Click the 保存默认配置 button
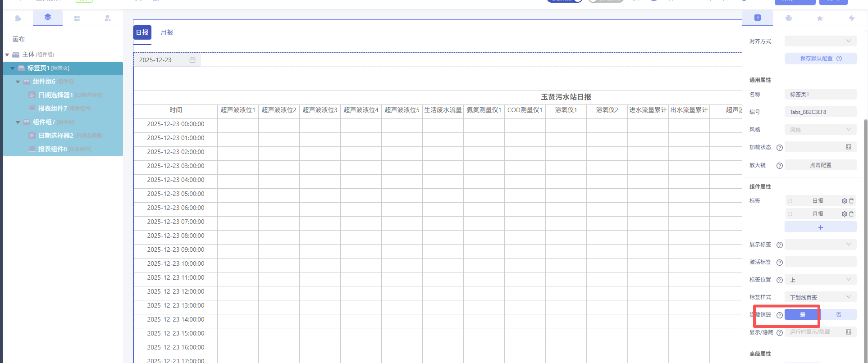 (x=820, y=59)
